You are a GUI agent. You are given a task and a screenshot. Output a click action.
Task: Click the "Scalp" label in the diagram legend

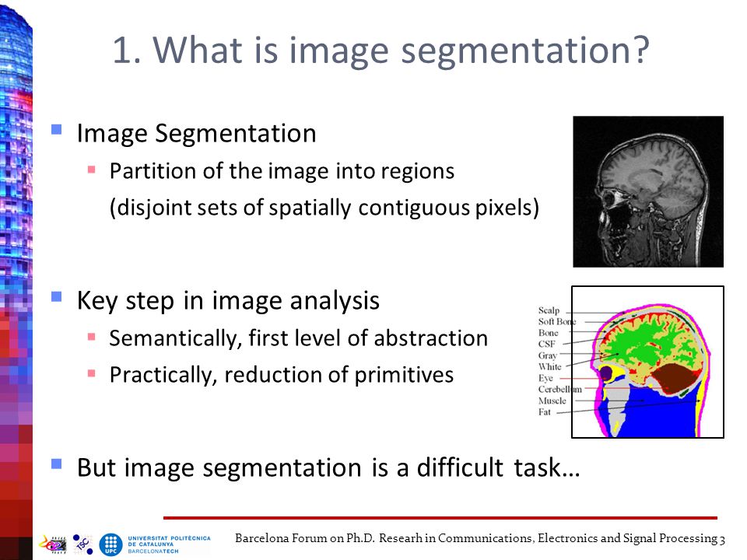coord(549,310)
